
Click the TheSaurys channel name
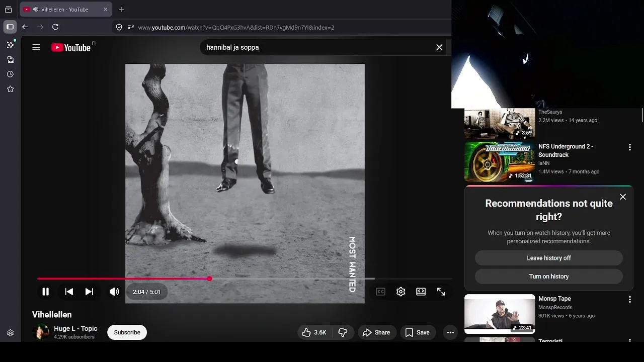pyautogui.click(x=550, y=112)
